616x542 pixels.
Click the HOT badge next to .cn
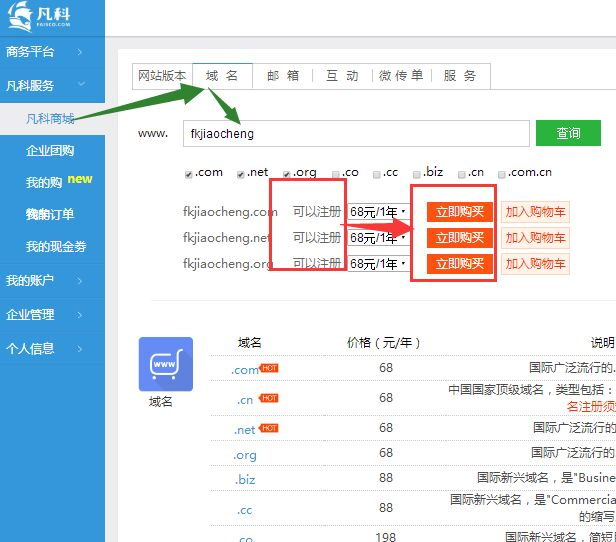(x=269, y=398)
